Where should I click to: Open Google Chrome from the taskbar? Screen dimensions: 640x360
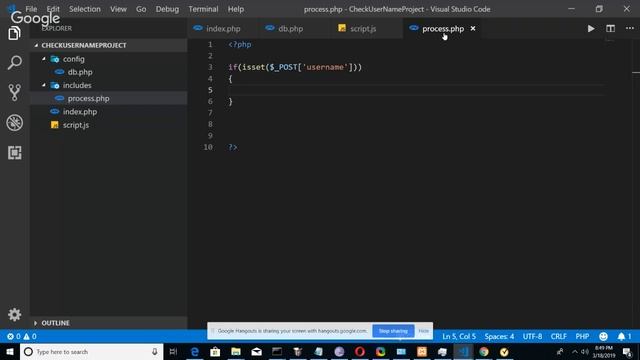[484, 351]
